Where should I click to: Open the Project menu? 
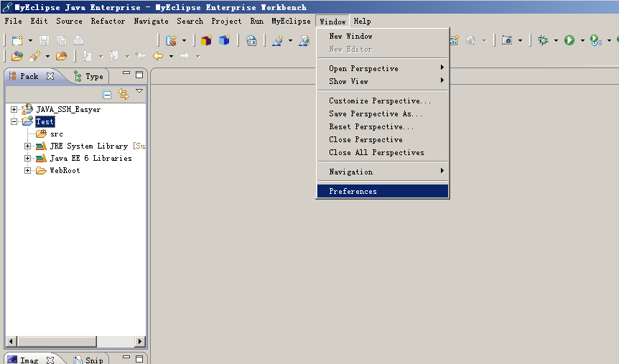coord(226,21)
